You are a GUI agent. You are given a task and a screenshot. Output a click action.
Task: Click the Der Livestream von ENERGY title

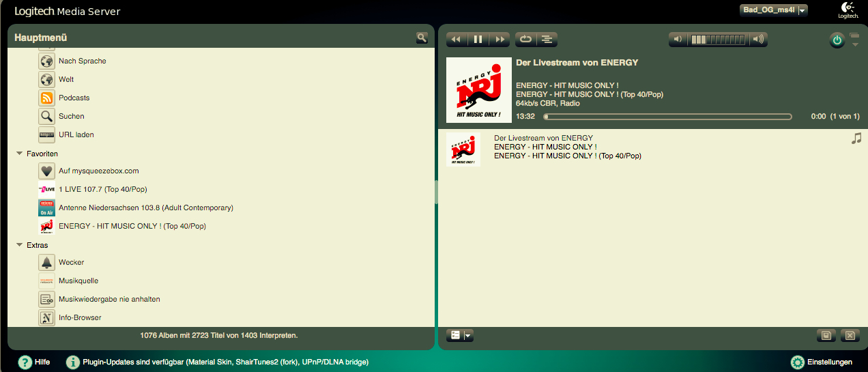577,62
